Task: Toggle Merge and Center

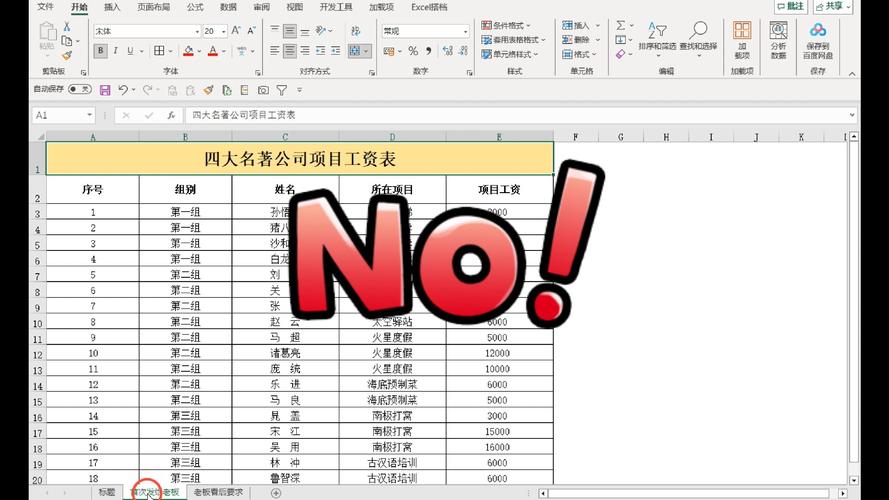Action: (x=355, y=51)
